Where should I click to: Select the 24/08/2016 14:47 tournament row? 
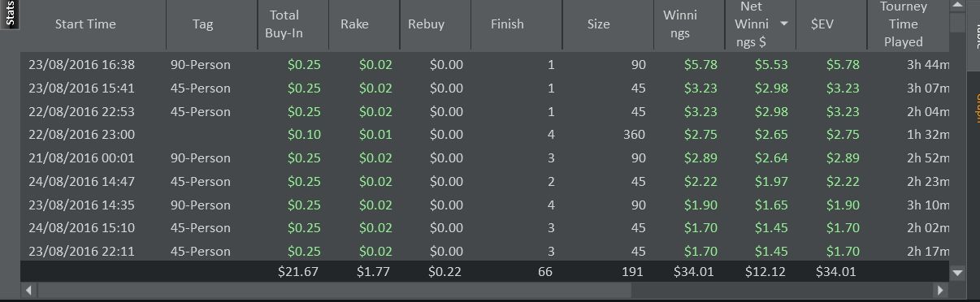click(484, 181)
